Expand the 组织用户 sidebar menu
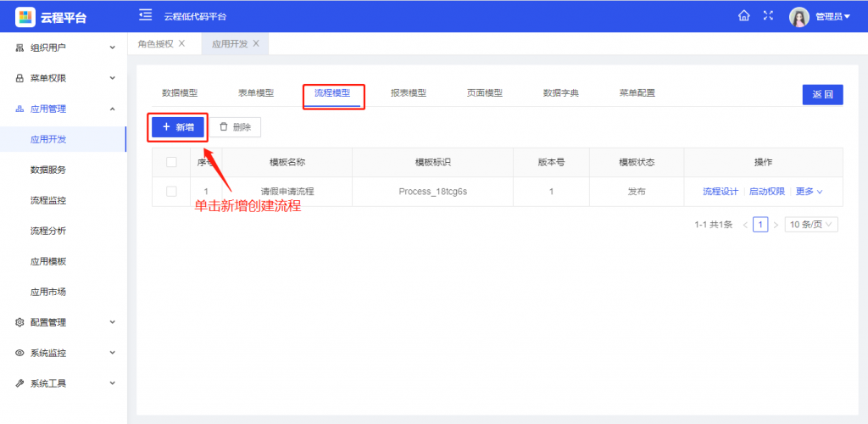868x424 pixels. click(64, 47)
